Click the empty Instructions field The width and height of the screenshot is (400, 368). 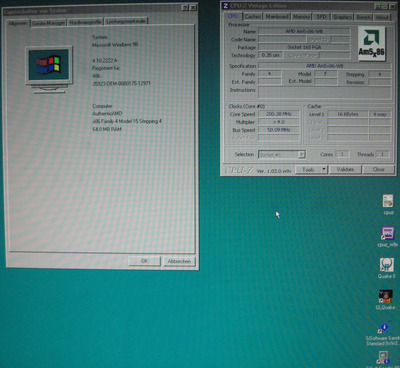click(324, 92)
